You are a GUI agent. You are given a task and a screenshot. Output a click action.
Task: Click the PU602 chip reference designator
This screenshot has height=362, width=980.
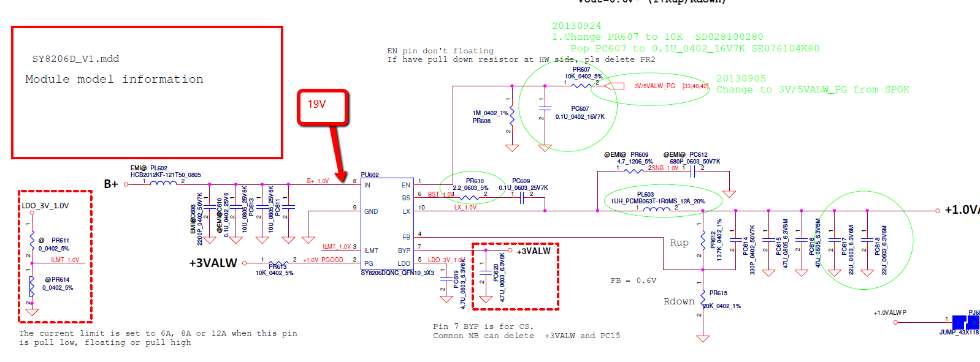[370, 175]
